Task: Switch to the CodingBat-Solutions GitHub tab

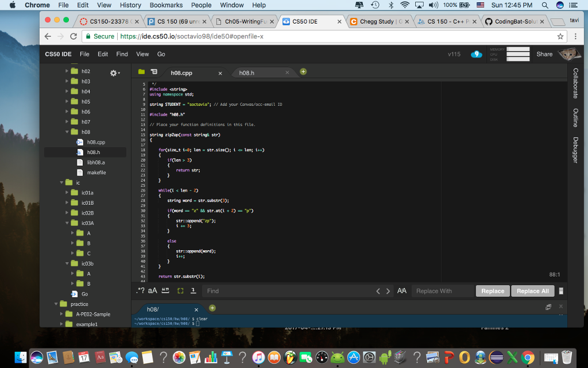Action: (x=515, y=21)
